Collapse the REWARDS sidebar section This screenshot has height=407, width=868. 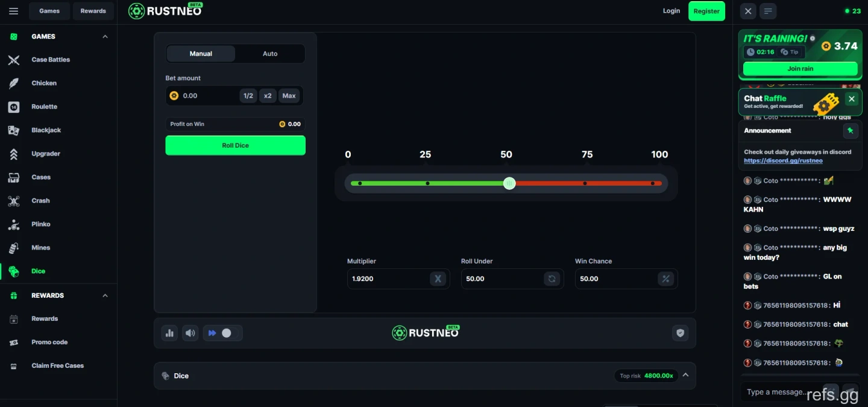[105, 295]
